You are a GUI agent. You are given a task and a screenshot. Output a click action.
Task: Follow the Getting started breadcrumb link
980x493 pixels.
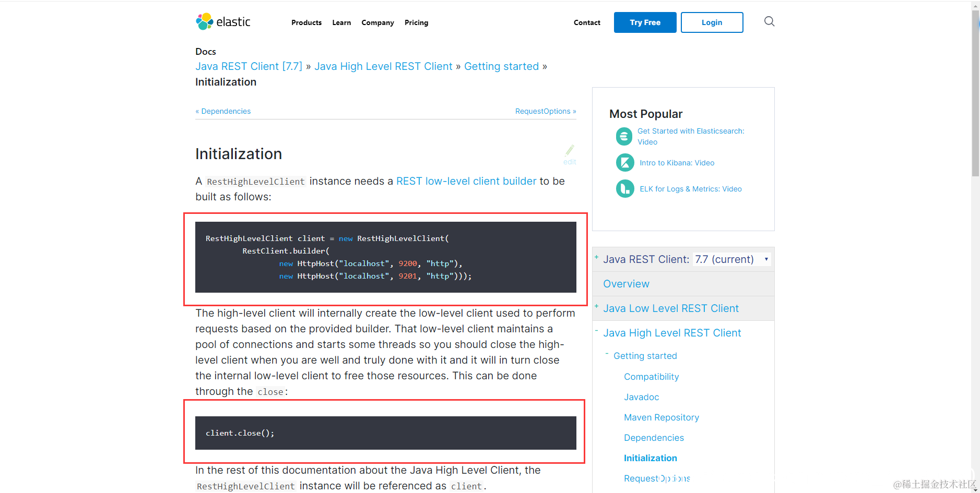point(501,66)
